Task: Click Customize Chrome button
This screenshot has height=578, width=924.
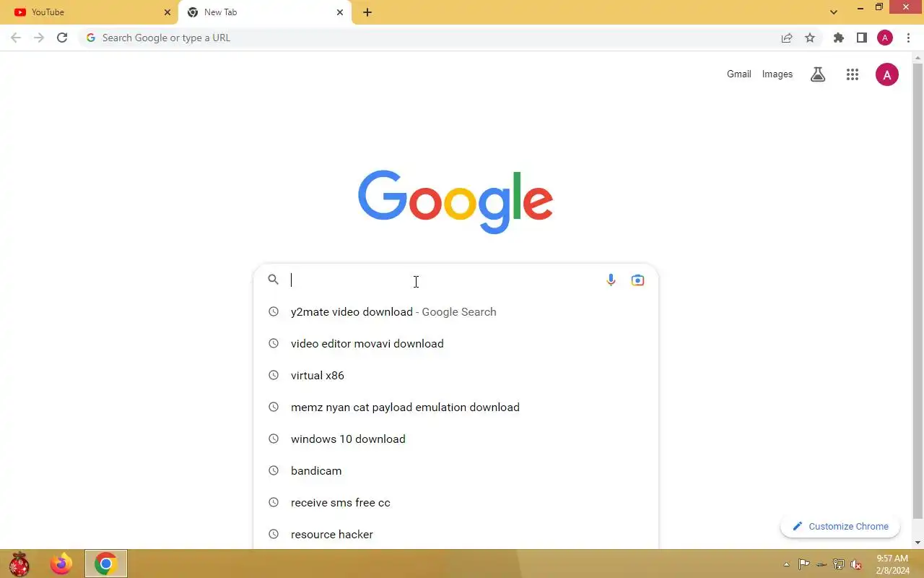Action: pos(840,526)
